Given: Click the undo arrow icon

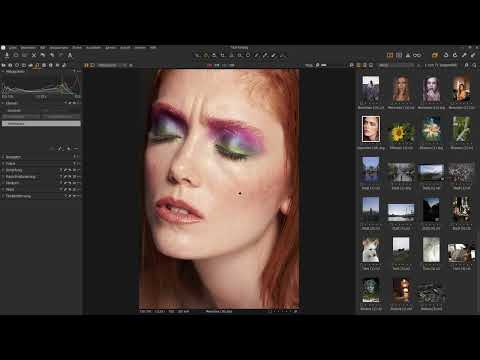Looking at the screenshot, I should (43, 55).
